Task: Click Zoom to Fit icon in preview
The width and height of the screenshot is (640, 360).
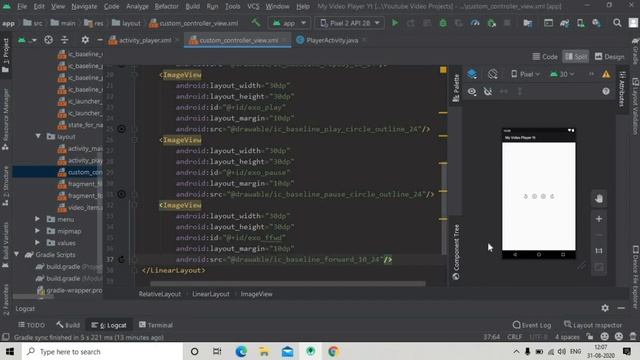Action: pos(599,251)
